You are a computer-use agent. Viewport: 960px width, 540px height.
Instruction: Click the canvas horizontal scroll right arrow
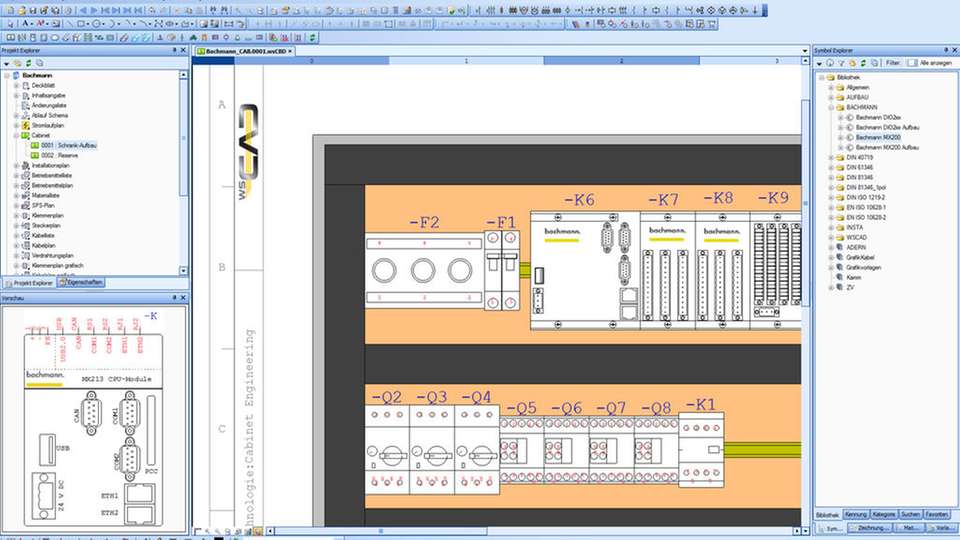[x=797, y=531]
